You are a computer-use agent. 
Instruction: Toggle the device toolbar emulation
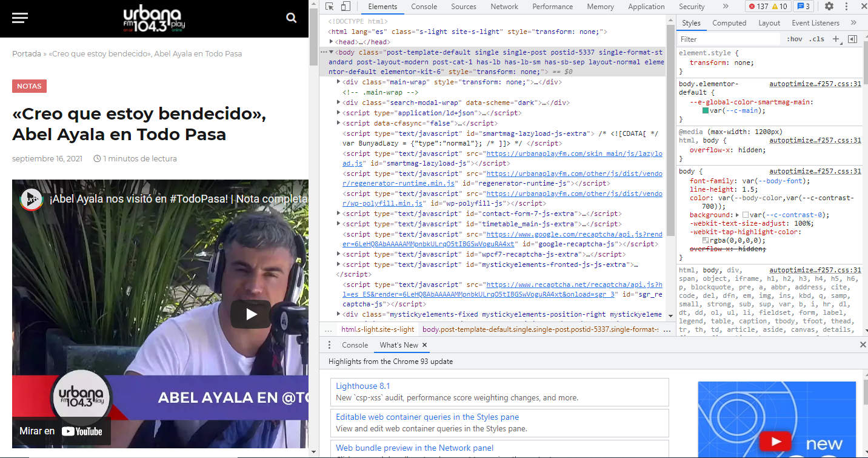[x=345, y=7]
